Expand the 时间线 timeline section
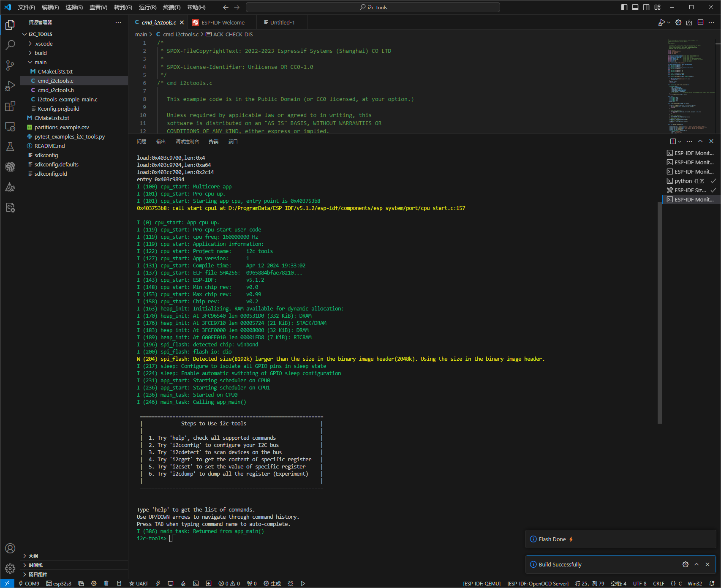This screenshot has height=588, width=721. tap(74, 565)
